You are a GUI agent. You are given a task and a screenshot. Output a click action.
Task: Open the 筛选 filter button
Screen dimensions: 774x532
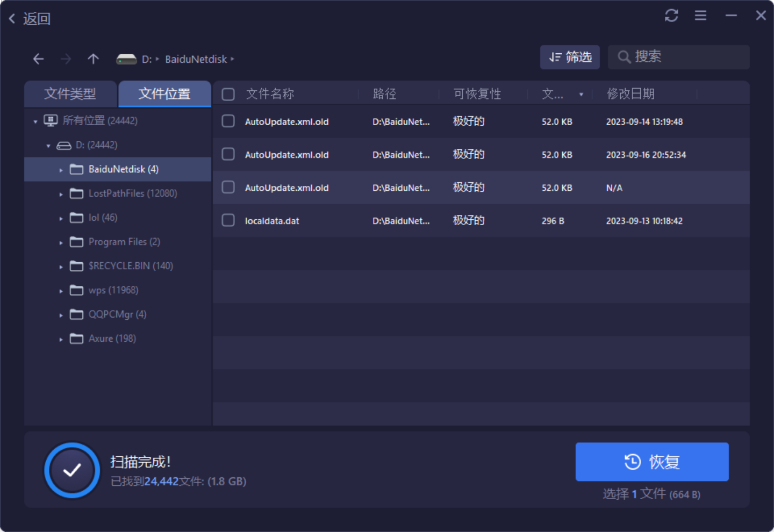pyautogui.click(x=570, y=57)
